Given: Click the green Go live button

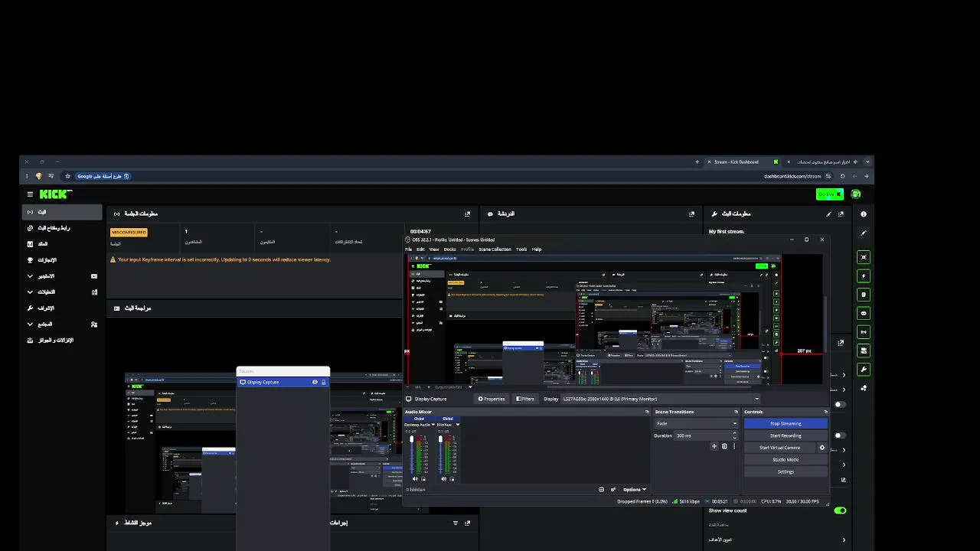Looking at the screenshot, I should click(x=829, y=194).
